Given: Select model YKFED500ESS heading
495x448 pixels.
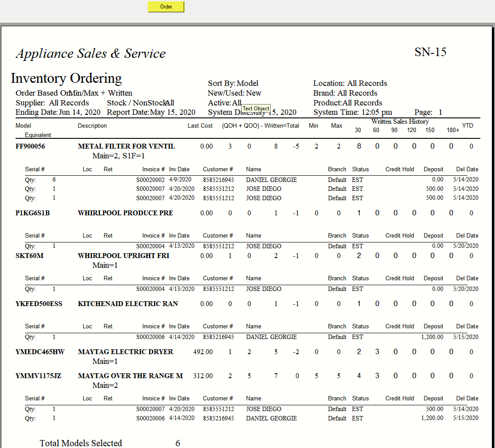Looking at the screenshot, I should tap(39, 304).
